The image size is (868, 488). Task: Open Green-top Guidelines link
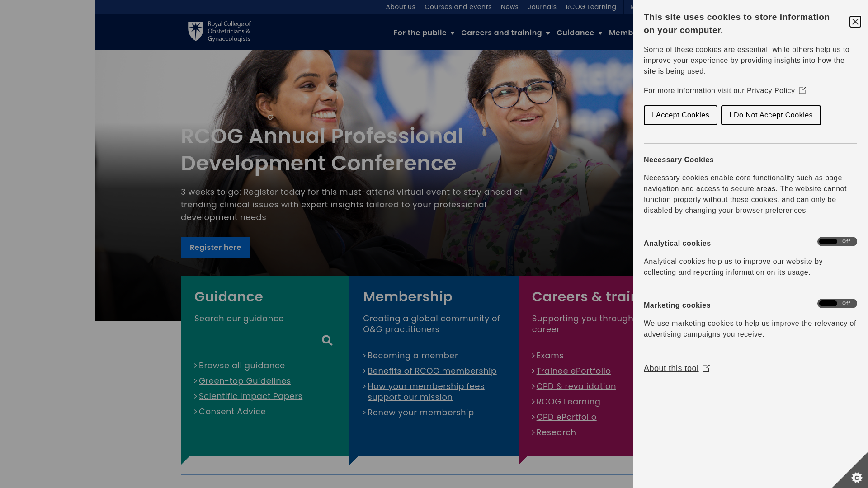[x=245, y=381]
